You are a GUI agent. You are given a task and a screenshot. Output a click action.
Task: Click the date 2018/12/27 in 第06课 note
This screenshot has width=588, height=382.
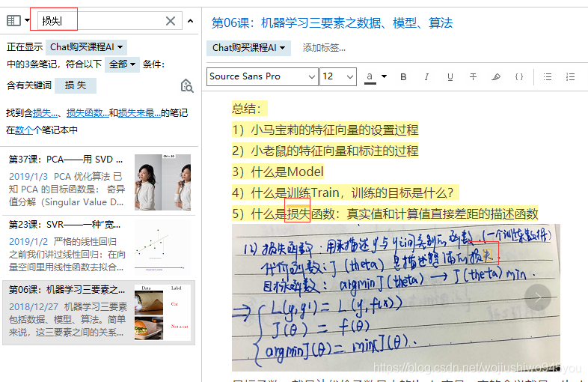pyautogui.click(x=34, y=307)
